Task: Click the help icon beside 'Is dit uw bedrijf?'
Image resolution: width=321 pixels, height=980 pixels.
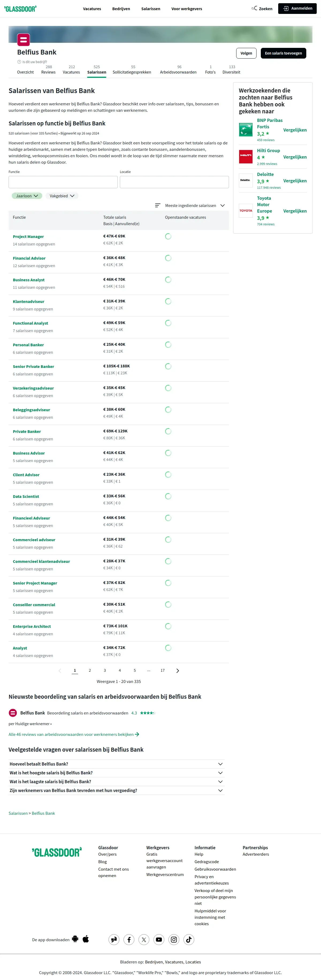Action: point(19,62)
